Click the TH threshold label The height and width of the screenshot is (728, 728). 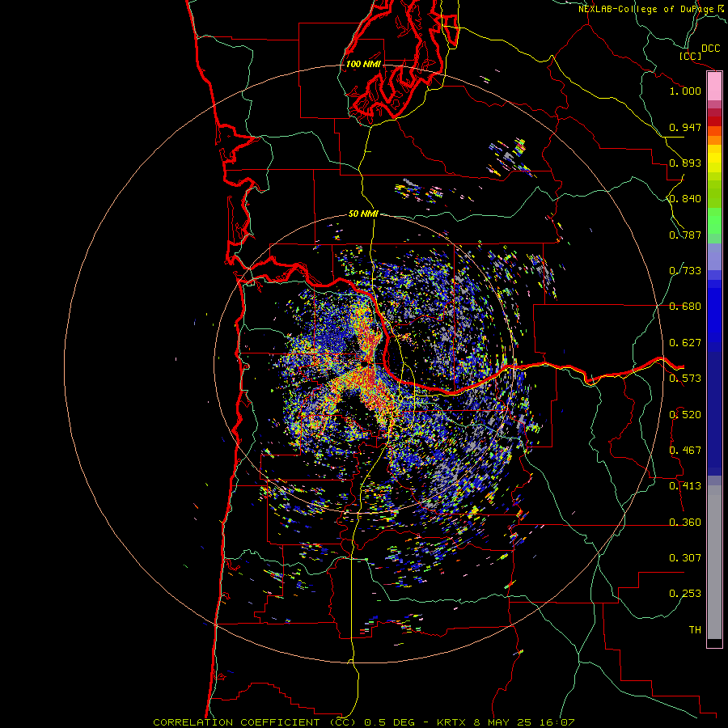click(695, 630)
